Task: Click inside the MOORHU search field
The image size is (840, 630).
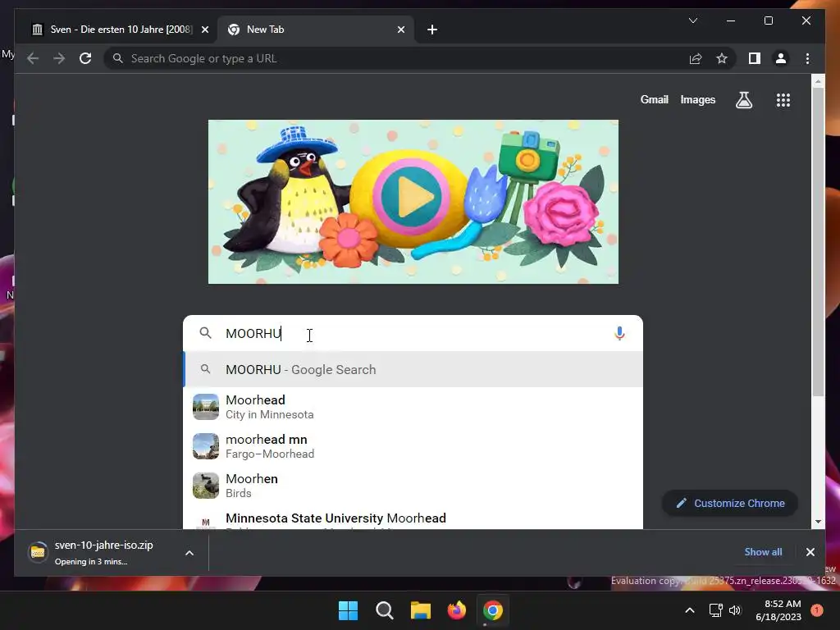Action: click(x=413, y=333)
